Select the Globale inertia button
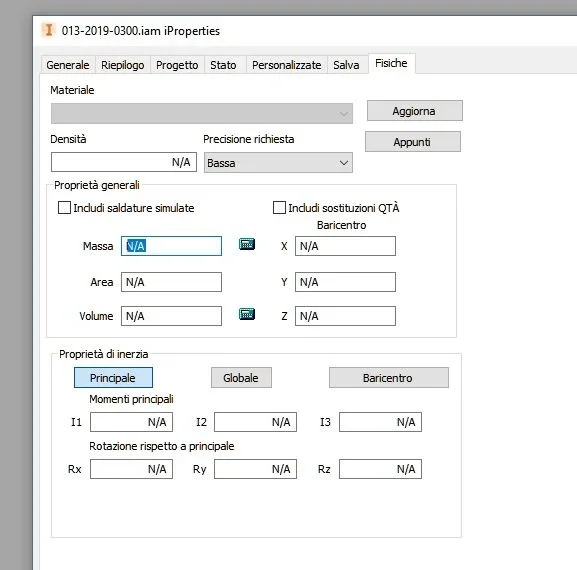This screenshot has width=577, height=570. pyautogui.click(x=241, y=378)
